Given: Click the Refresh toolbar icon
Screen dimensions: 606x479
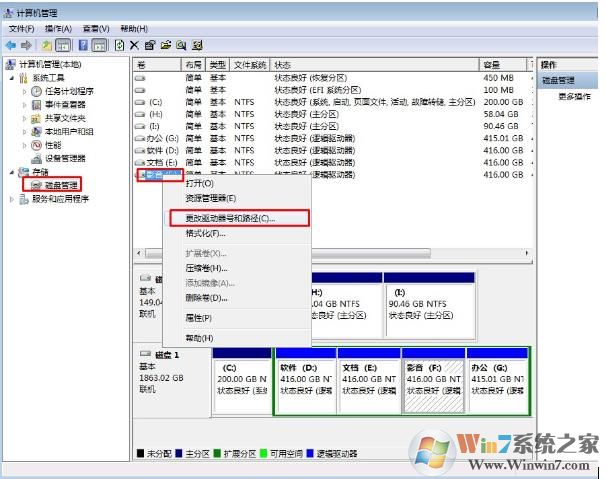Looking at the screenshot, I should coord(120,45).
